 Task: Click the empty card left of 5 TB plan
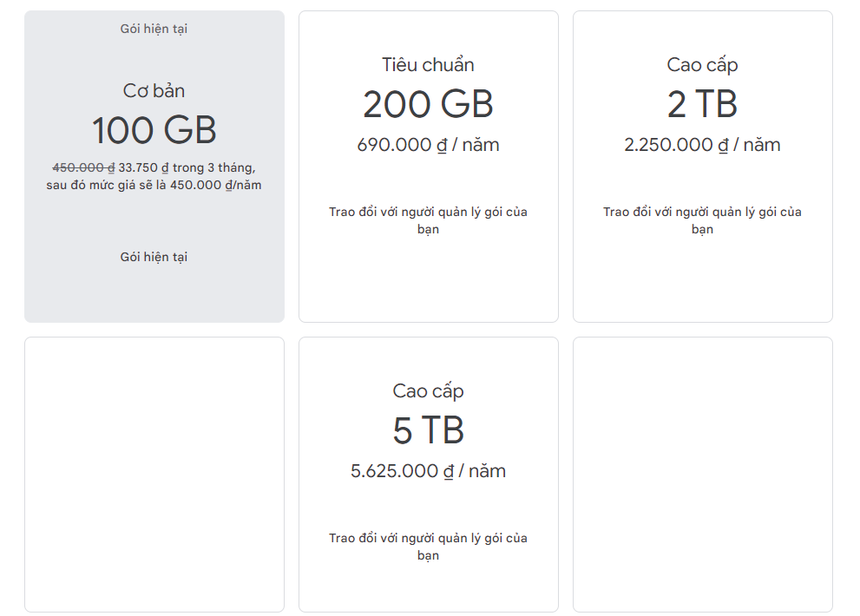tap(154, 475)
